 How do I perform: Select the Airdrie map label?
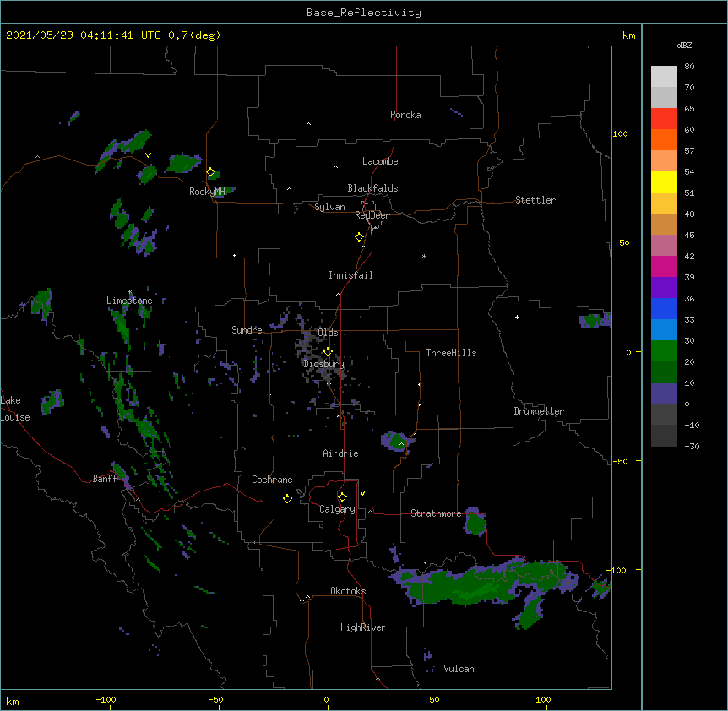340,453
